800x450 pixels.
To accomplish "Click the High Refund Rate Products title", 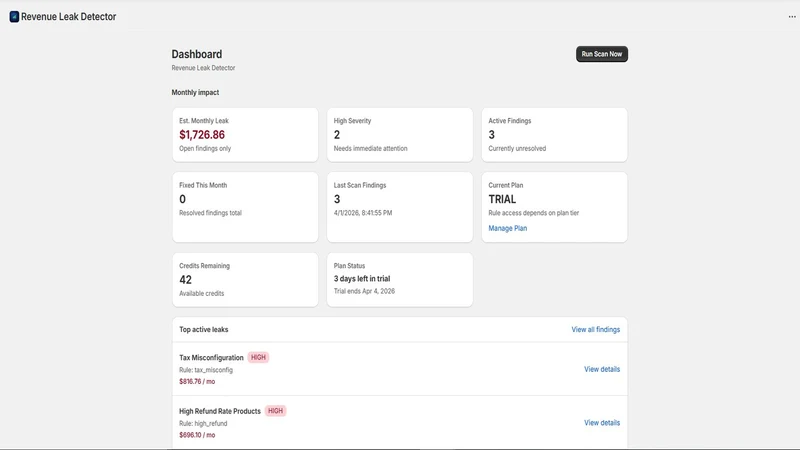I will 220,411.
